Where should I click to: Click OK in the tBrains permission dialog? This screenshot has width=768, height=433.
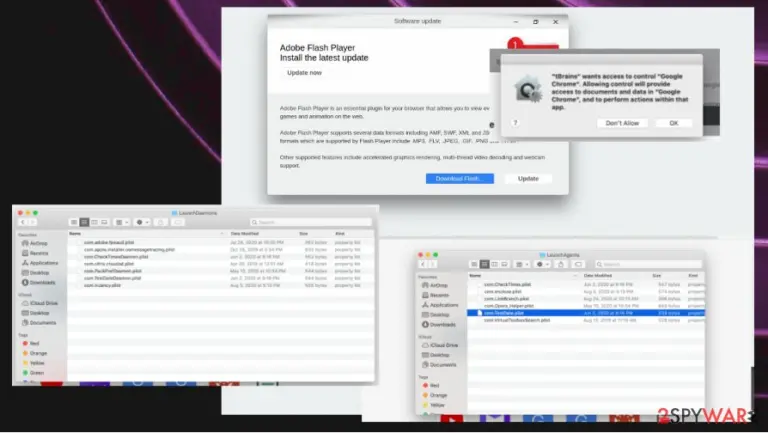[673, 123]
